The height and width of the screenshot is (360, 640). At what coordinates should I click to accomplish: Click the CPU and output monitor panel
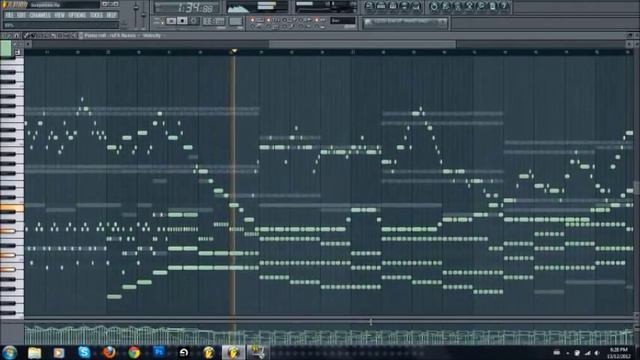tap(326, 7)
